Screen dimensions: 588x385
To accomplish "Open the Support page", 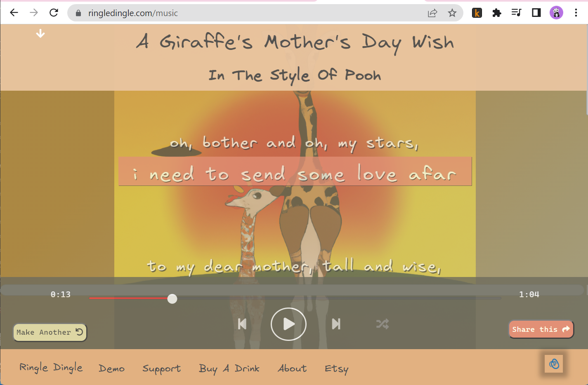I will tap(161, 369).
